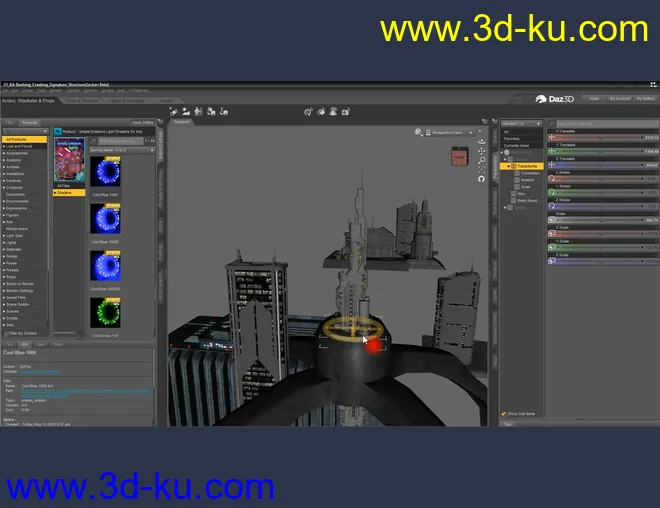Click the frame selection icon in viewport
Screen dimensions: 660x508
point(482,169)
